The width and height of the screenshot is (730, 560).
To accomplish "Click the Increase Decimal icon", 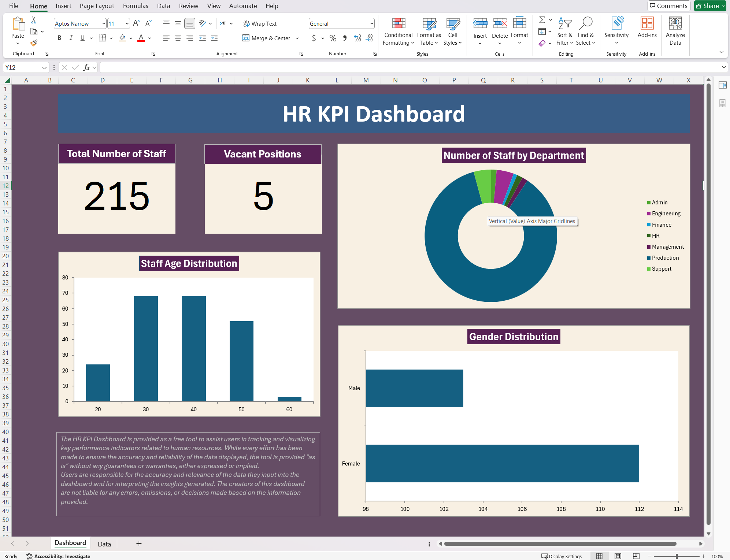I will coord(358,38).
